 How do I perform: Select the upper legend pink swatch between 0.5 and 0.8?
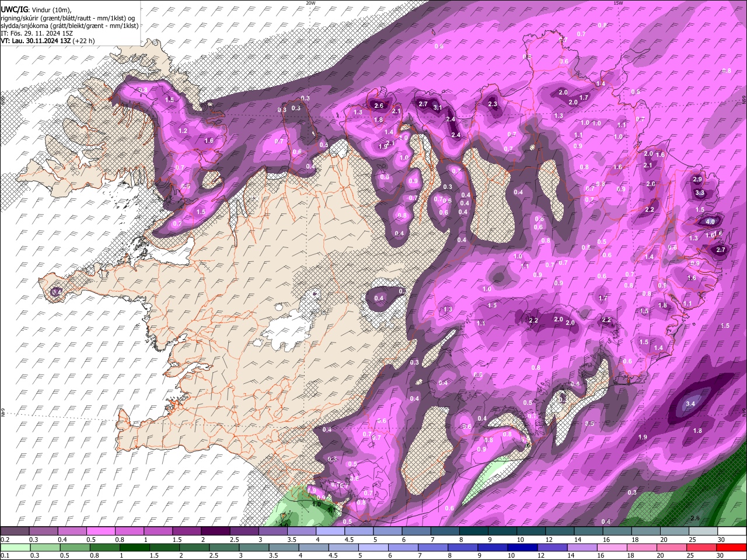point(100,531)
